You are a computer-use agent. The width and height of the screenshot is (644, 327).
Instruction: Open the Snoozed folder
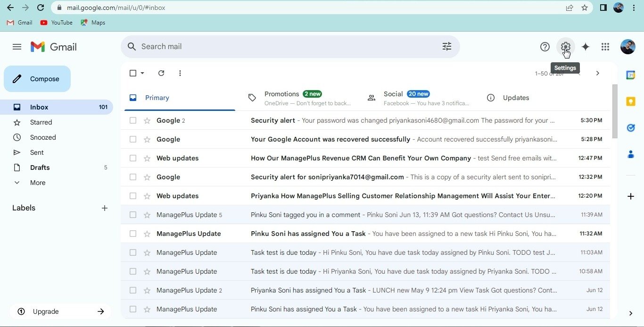point(57,137)
